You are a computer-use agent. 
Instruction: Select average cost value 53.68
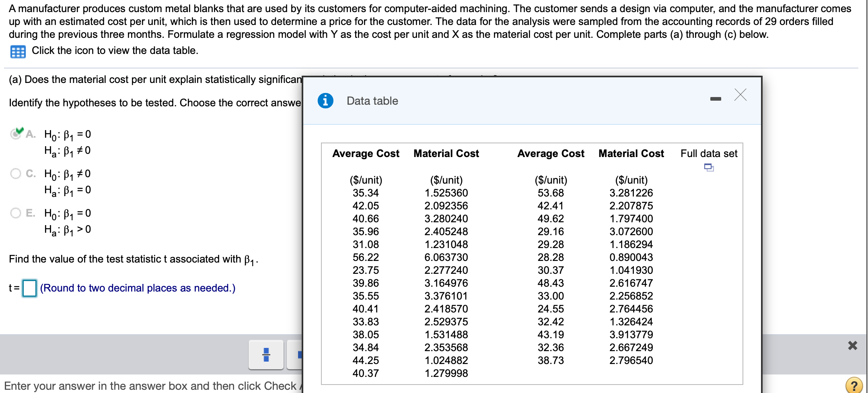point(551,193)
